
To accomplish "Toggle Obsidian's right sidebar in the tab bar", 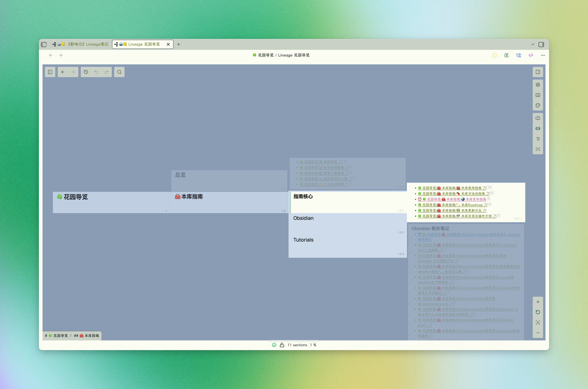I will click(541, 44).
